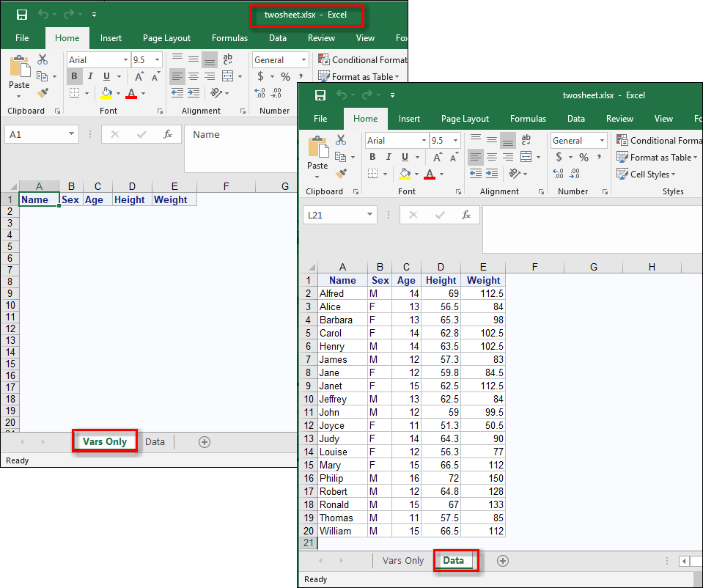Viewport: 703px width, 588px height.
Task: Click Format as Table in the ribbon
Action: [657, 157]
